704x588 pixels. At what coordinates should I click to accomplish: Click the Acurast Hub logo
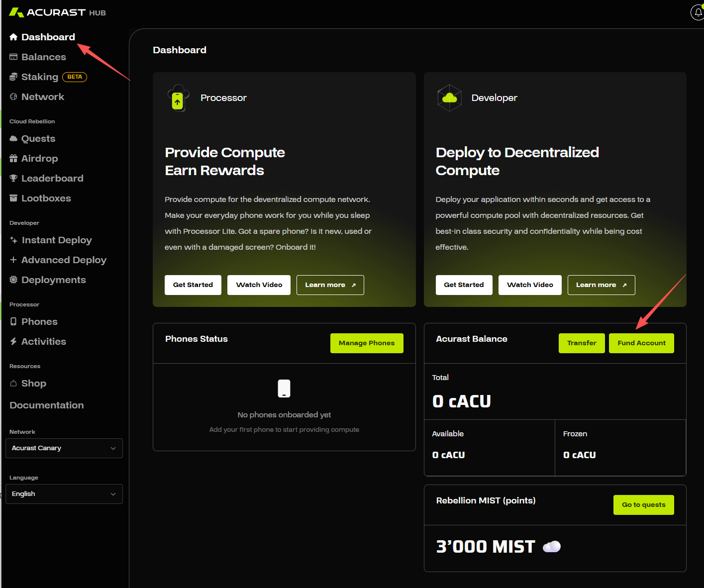click(x=57, y=12)
